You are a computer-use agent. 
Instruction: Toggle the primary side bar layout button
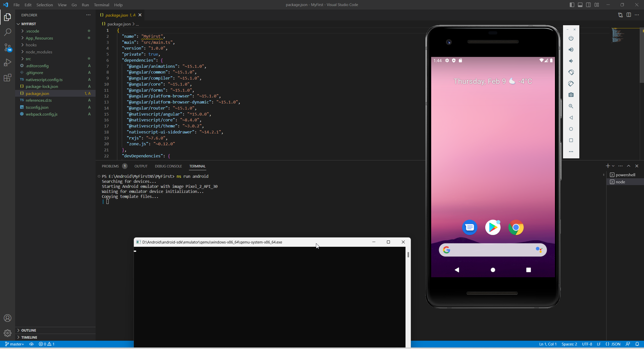572,5
